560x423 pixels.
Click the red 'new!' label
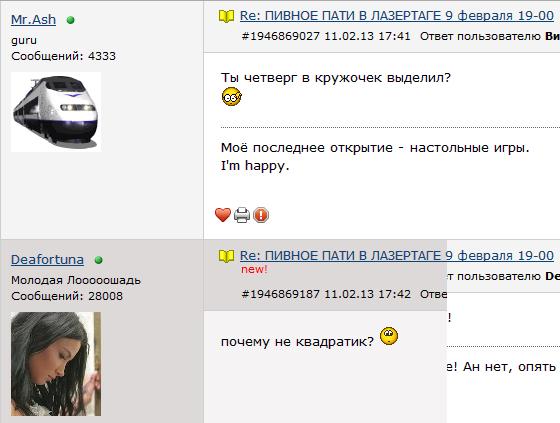[x=254, y=269]
